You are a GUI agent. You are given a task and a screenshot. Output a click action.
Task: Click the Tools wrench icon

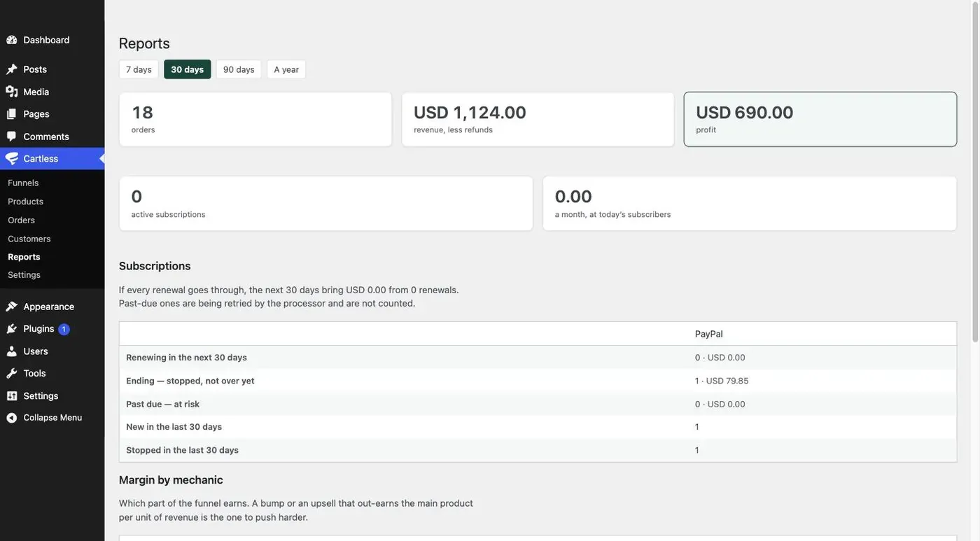tap(12, 374)
